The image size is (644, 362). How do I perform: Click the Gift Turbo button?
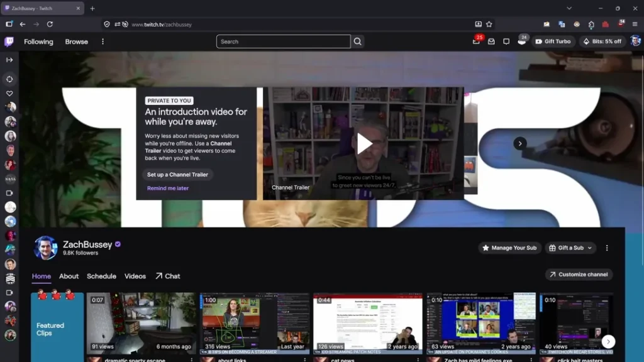coord(553,41)
